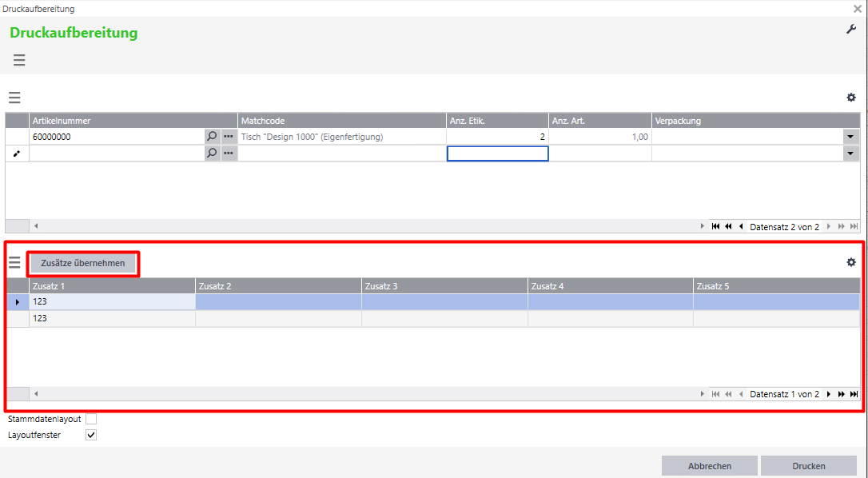Image resolution: width=868 pixels, height=478 pixels.
Task: Expand Verpackung dropdown in the new row
Action: pos(850,153)
